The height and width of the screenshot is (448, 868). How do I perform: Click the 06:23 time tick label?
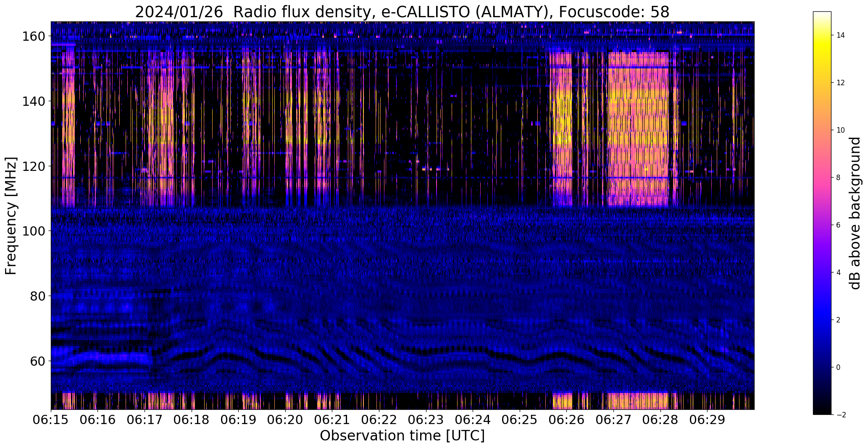426,419
